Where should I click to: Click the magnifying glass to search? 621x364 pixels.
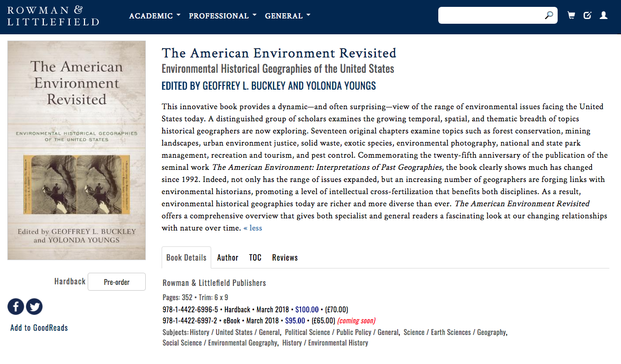click(x=549, y=15)
